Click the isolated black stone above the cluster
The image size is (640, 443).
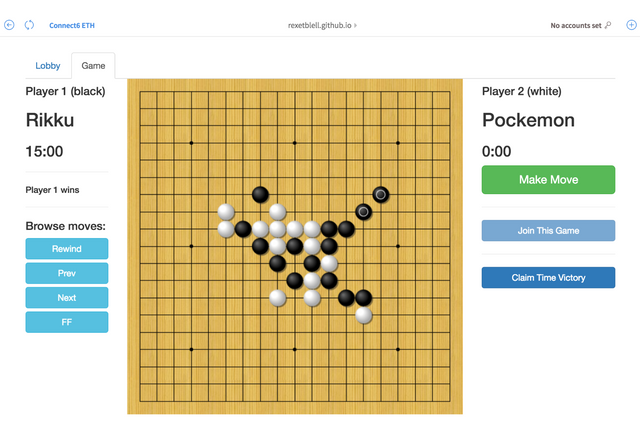(260, 195)
